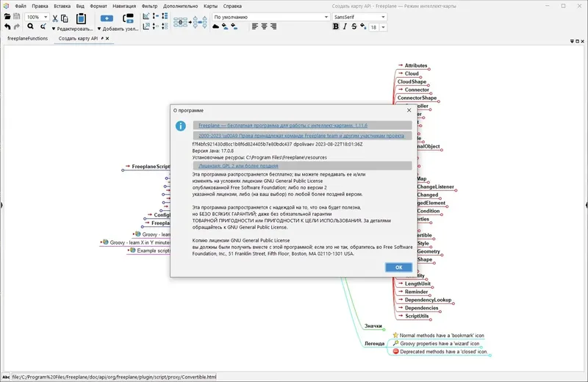Click the center text alignment icon
This screenshot has height=382, width=588.
click(x=264, y=26)
